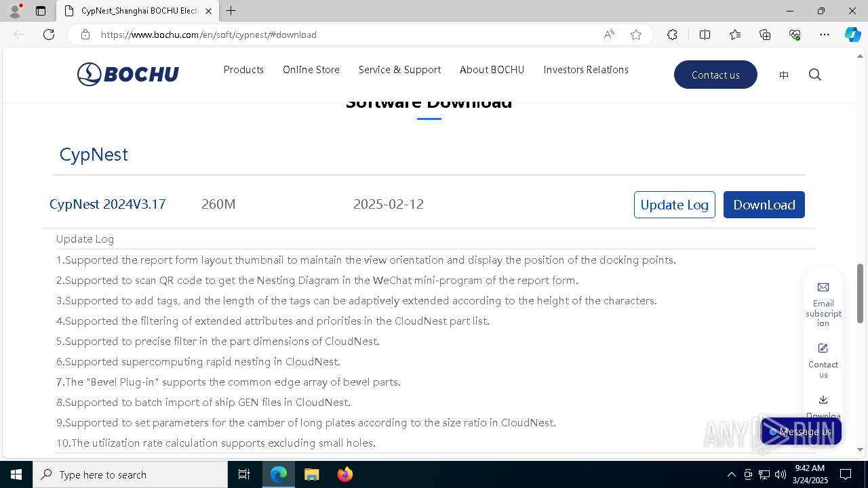Show hidden system tray icons chevron
868x488 pixels.
[731, 474]
